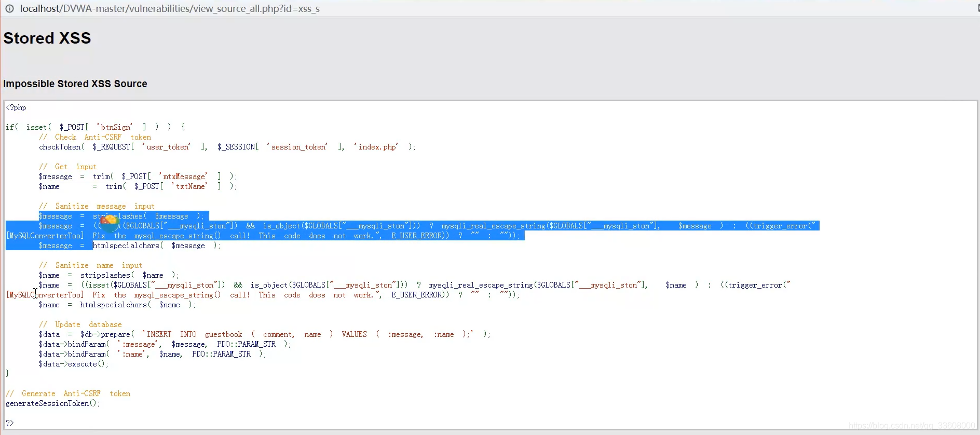Click the '// Check Anti-CSRF token' comment
This screenshot has width=980, height=435.
[95, 137]
